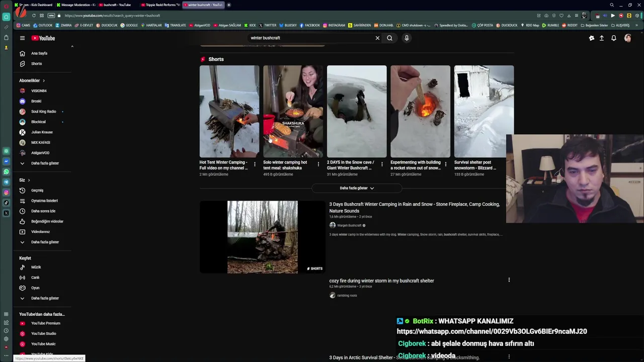Open Soul King Radio channel
Screen dimensions: 644x362
[44, 112]
